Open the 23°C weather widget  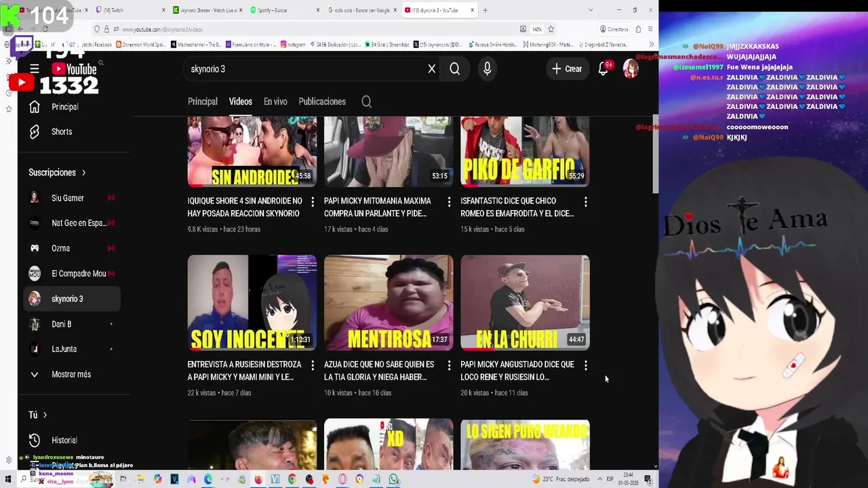[x=561, y=479]
